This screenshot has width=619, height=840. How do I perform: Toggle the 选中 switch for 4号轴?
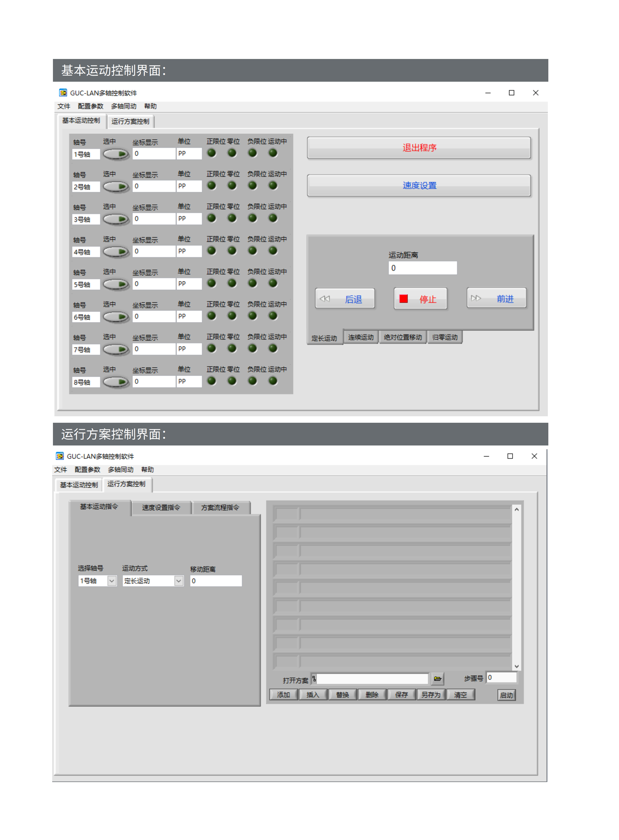pyautogui.click(x=116, y=252)
